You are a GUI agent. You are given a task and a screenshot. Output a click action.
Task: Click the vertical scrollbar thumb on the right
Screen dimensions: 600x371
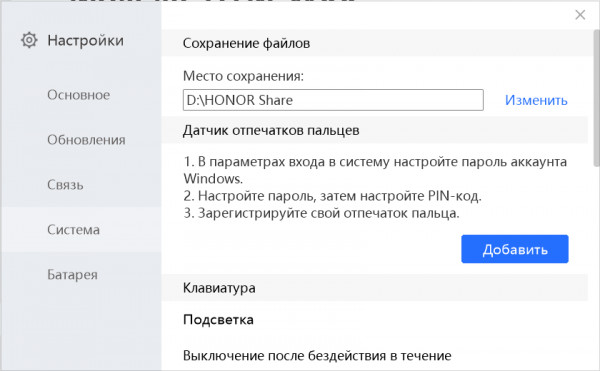pyautogui.click(x=597, y=98)
